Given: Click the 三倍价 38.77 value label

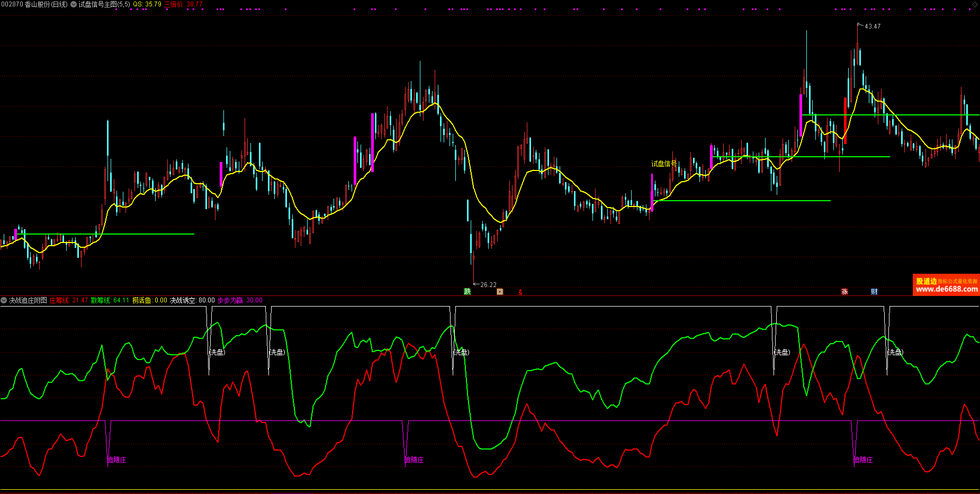Looking at the screenshot, I should tap(183, 4).
